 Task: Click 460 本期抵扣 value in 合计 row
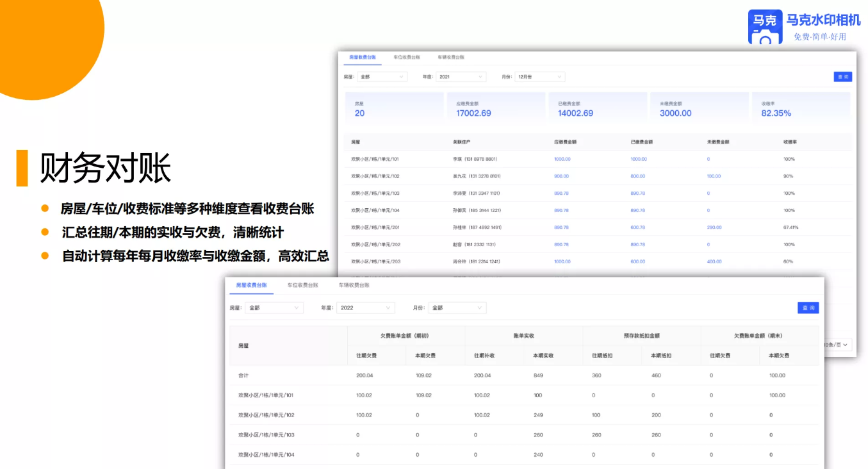(656, 375)
